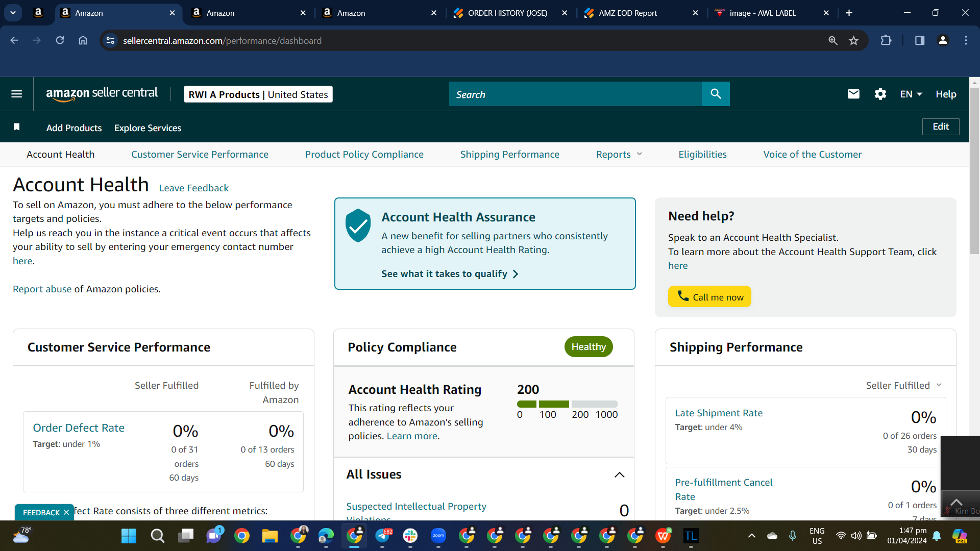
Task: Click Explore Services link
Action: tap(148, 128)
